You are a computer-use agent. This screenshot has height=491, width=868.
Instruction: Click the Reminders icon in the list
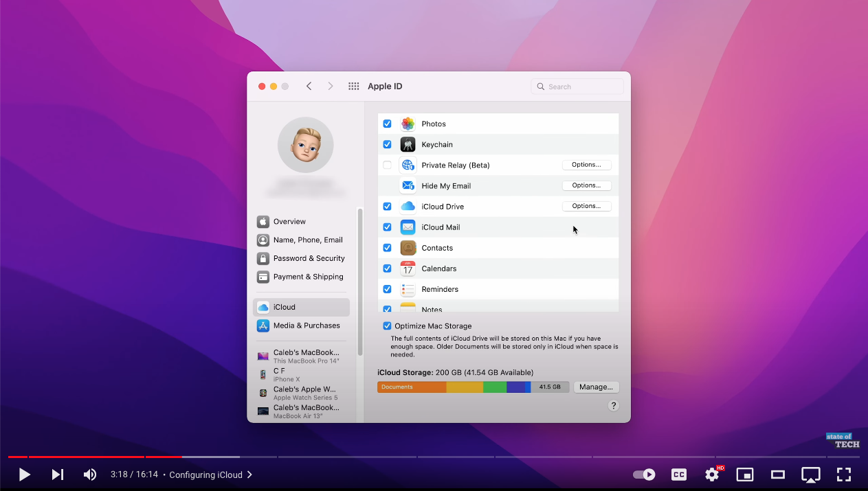(x=408, y=288)
